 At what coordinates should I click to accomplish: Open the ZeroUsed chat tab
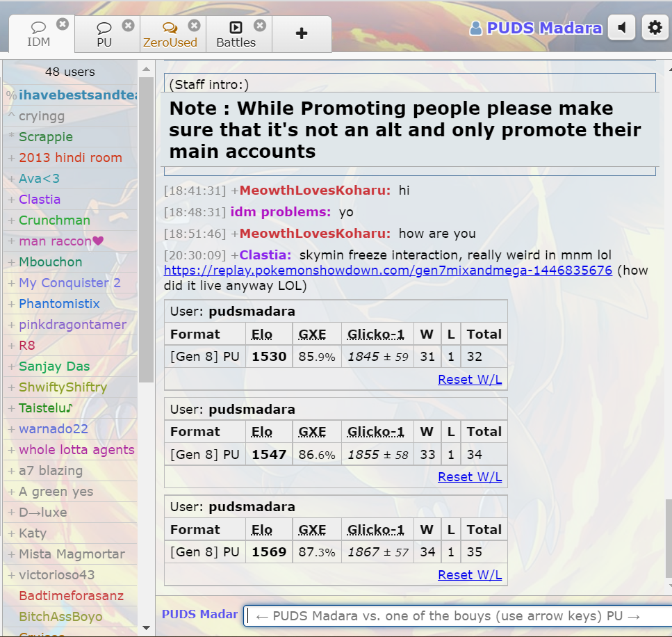pos(170,34)
